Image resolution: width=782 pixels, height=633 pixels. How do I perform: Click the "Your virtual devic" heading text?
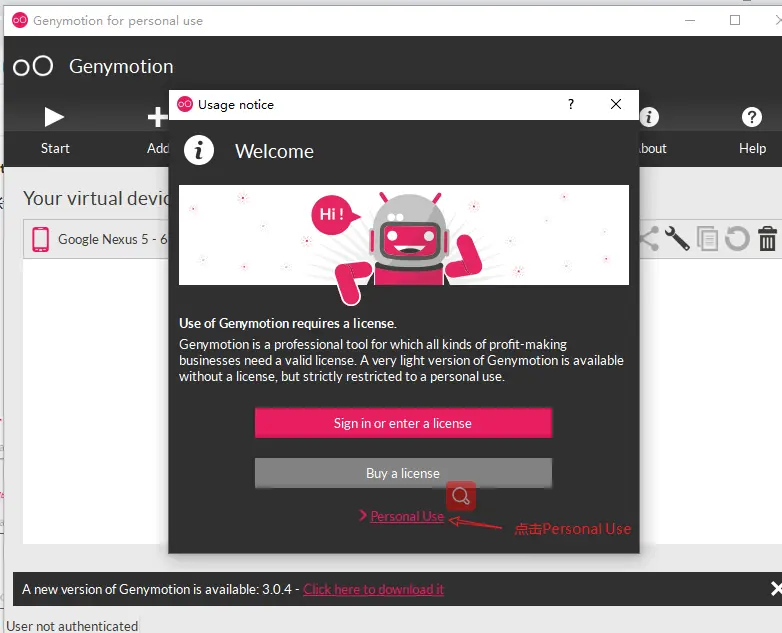point(96,198)
